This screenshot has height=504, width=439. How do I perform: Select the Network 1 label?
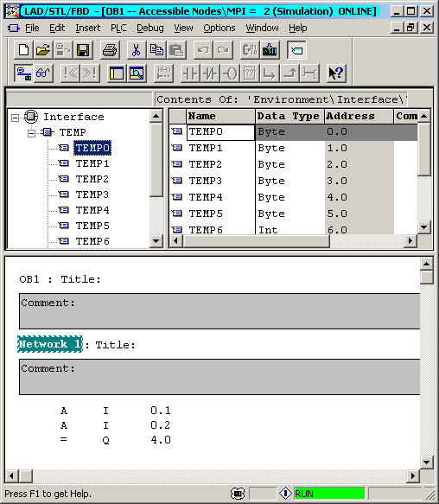click(x=50, y=344)
